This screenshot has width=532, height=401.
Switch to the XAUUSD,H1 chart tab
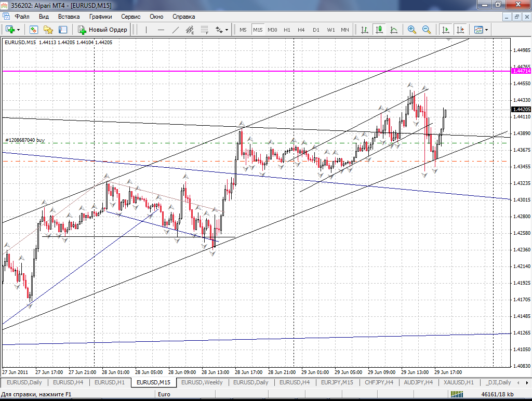(x=459, y=382)
